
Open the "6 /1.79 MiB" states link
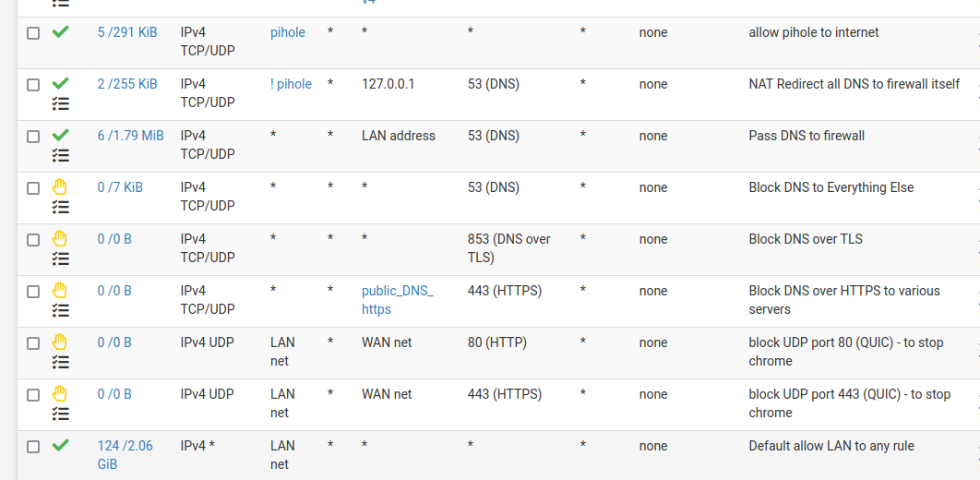pyautogui.click(x=130, y=136)
